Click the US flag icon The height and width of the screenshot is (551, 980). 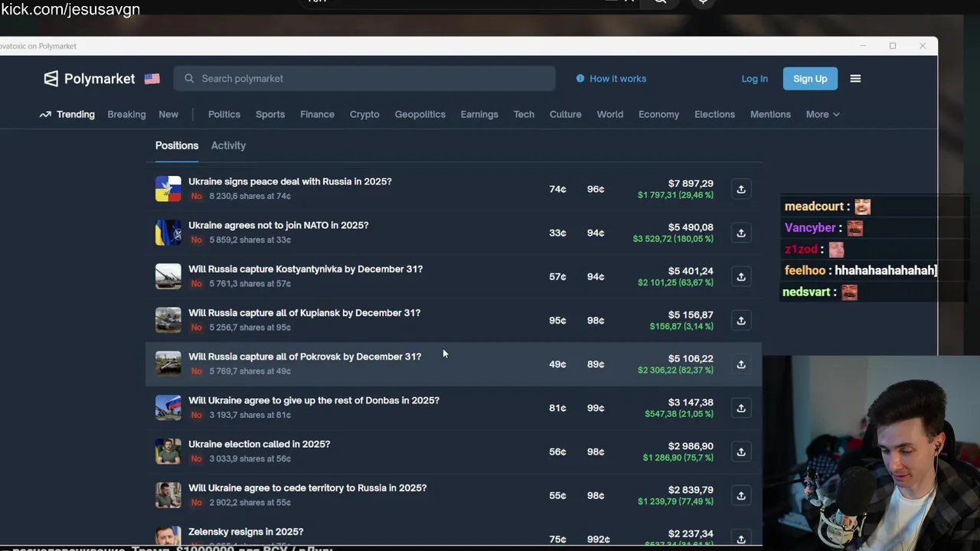pos(152,79)
